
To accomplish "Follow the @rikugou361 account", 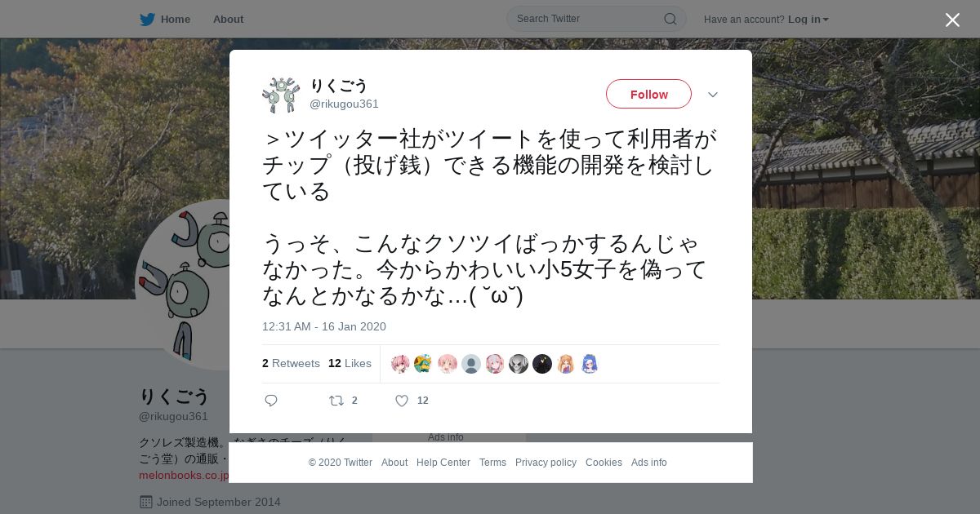I will click(648, 94).
